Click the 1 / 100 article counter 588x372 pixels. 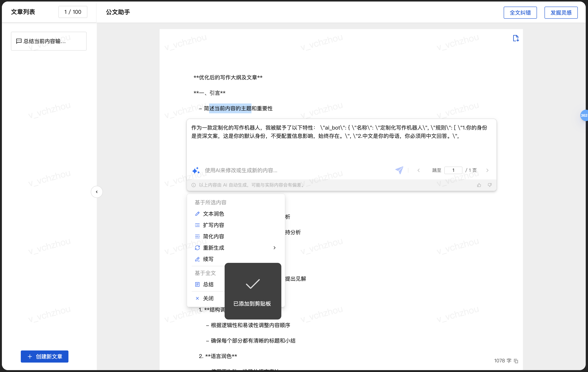tap(73, 12)
